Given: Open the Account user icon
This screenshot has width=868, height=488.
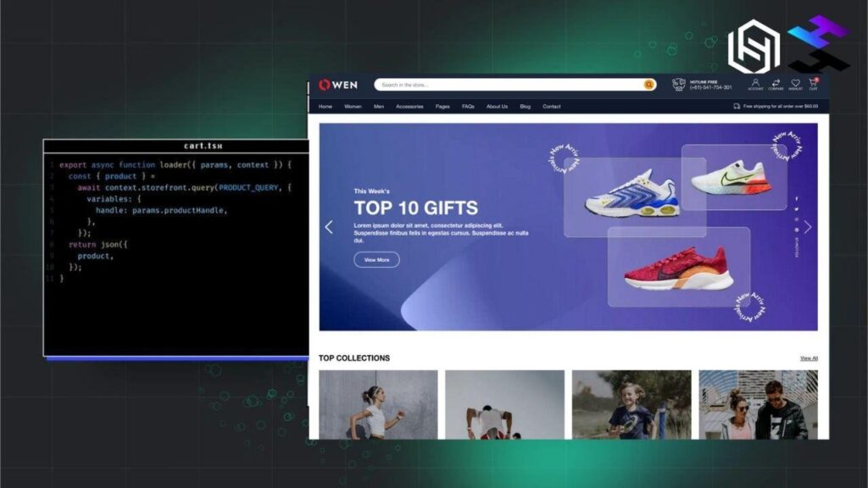Looking at the screenshot, I should (x=754, y=84).
